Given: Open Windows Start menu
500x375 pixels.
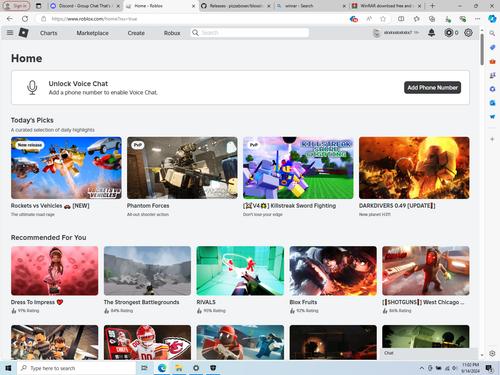Looking at the screenshot, I should point(8,368).
